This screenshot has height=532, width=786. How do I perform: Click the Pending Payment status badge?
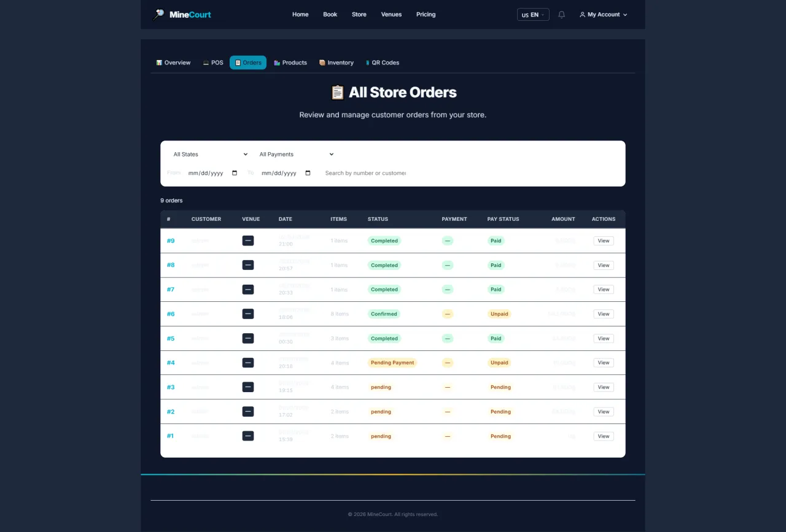pos(392,363)
